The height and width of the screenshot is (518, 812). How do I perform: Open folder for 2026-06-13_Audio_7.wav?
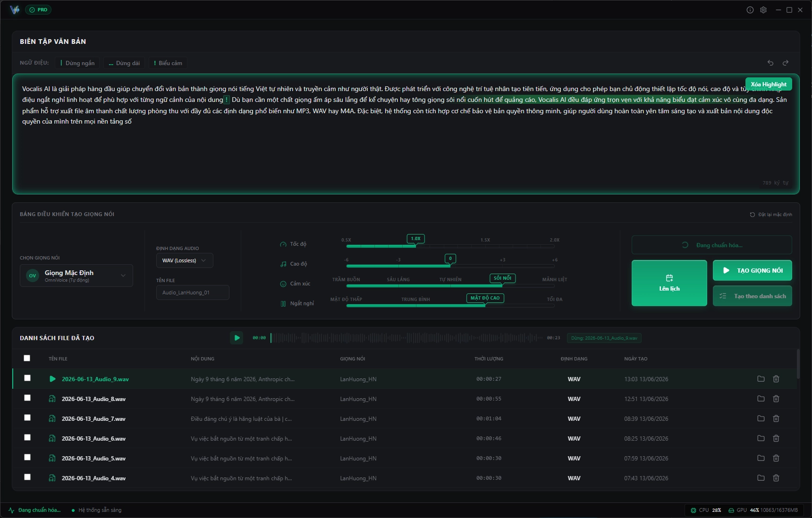761,418
